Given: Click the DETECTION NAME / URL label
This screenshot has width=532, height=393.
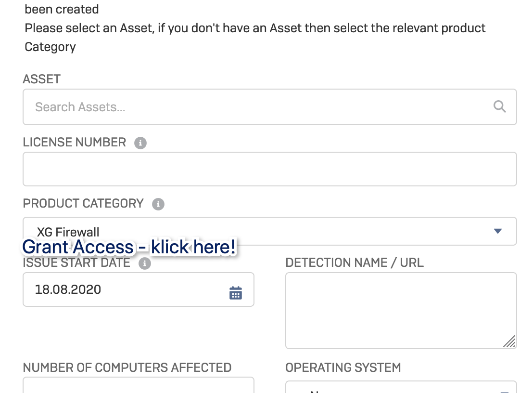Looking at the screenshot, I should [355, 262].
